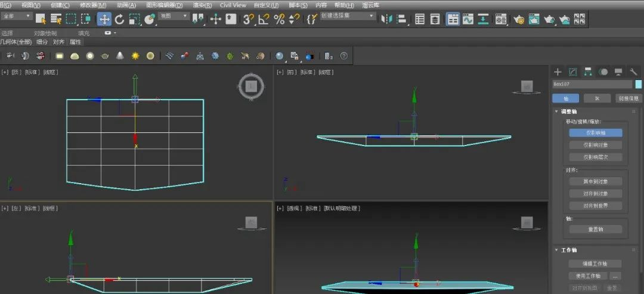Open top viewport [+] menu
This screenshot has width=644, height=294.
pos(5,72)
